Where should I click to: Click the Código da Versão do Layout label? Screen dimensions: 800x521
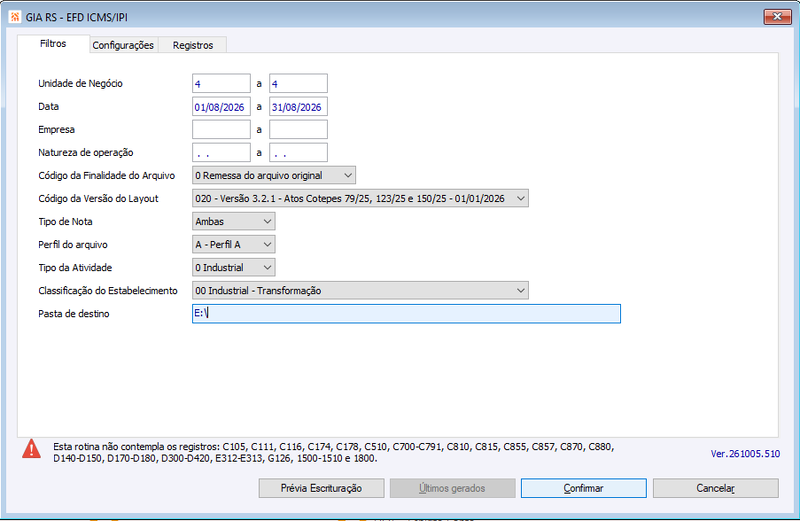click(x=98, y=199)
